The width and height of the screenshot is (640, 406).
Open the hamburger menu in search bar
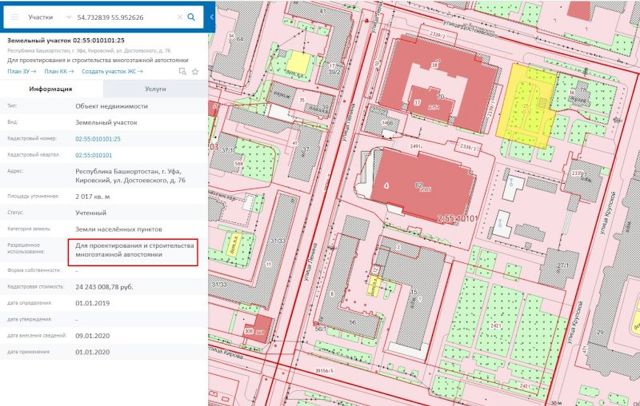(14, 18)
